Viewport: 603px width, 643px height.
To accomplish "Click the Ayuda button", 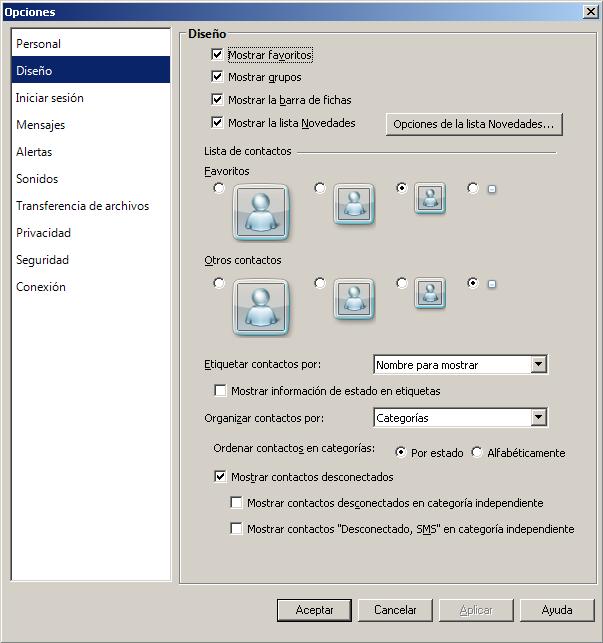I will (x=556, y=610).
